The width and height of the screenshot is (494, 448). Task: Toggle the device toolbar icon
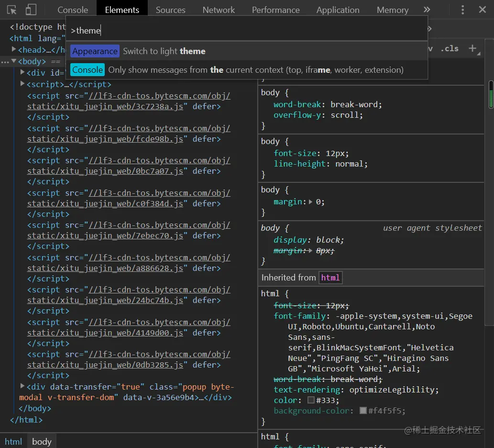pos(31,10)
